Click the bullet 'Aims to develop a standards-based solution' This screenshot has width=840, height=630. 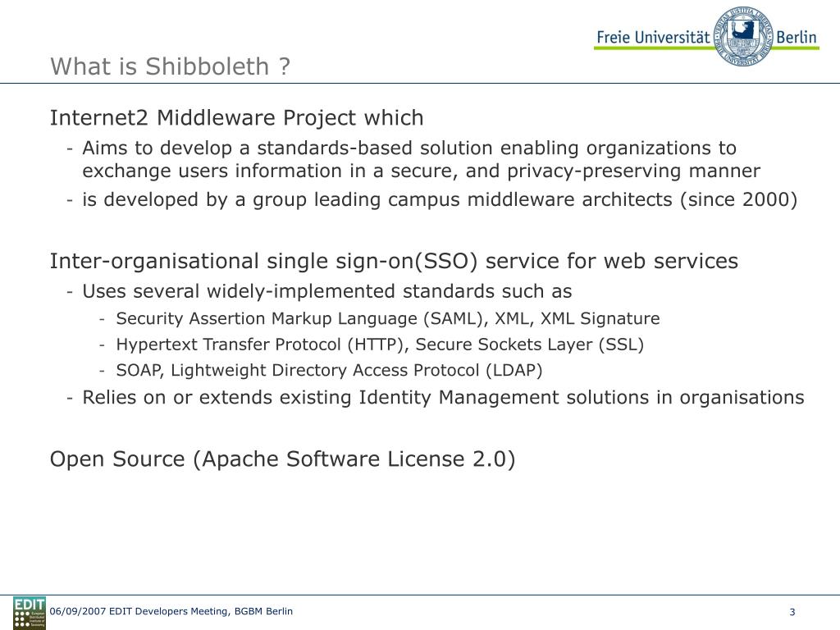(x=421, y=159)
